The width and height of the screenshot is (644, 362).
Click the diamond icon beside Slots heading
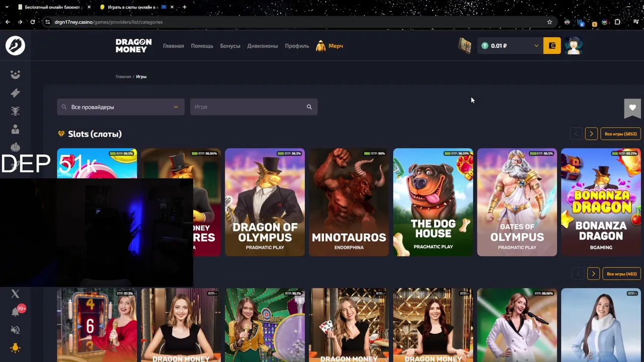click(x=61, y=134)
